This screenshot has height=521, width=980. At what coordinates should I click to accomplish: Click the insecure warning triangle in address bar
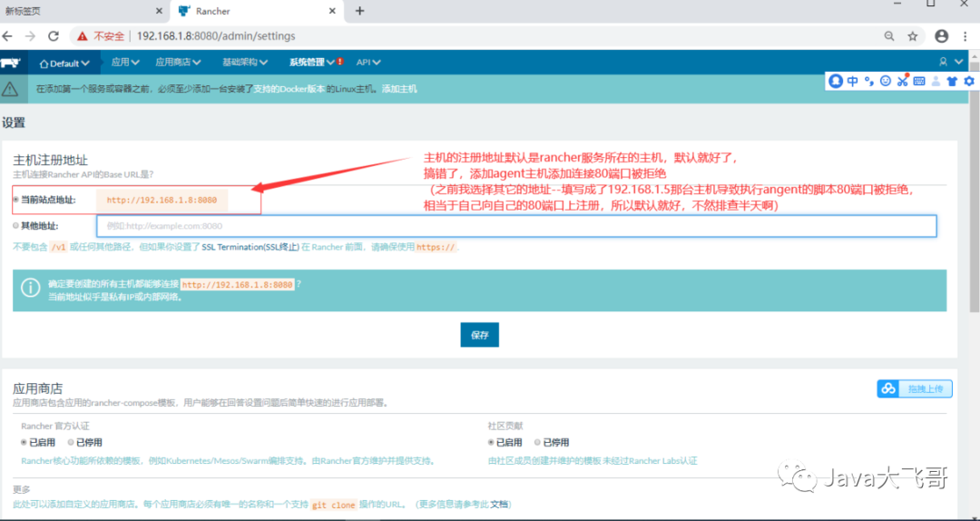pos(82,36)
